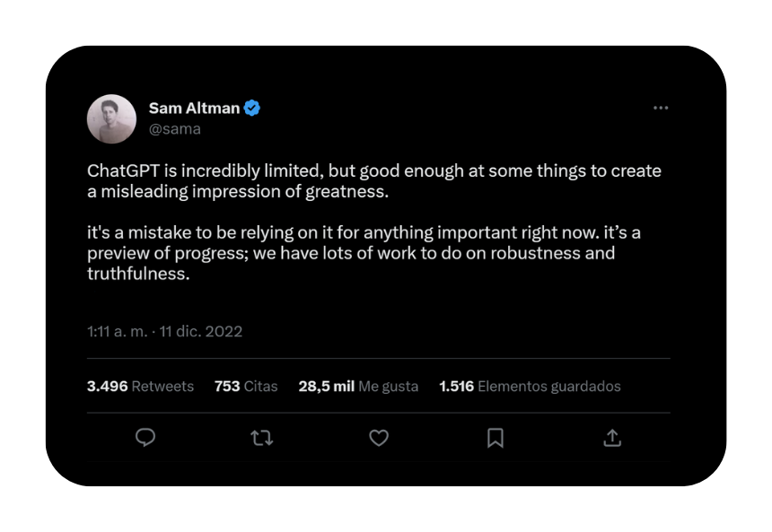The height and width of the screenshot is (532, 772).
Task: Open the 753 Citas quotes list
Action: click(x=246, y=387)
